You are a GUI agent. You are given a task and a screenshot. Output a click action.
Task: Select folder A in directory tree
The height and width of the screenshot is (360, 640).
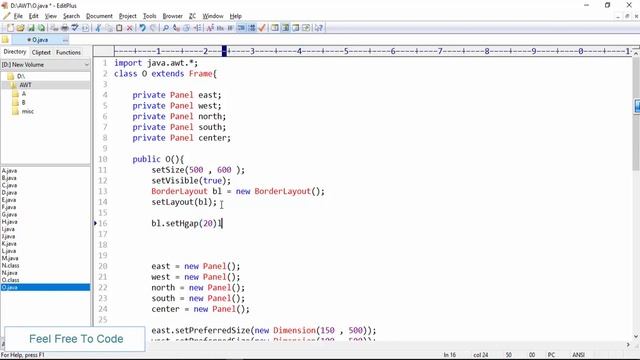pyautogui.click(x=24, y=93)
